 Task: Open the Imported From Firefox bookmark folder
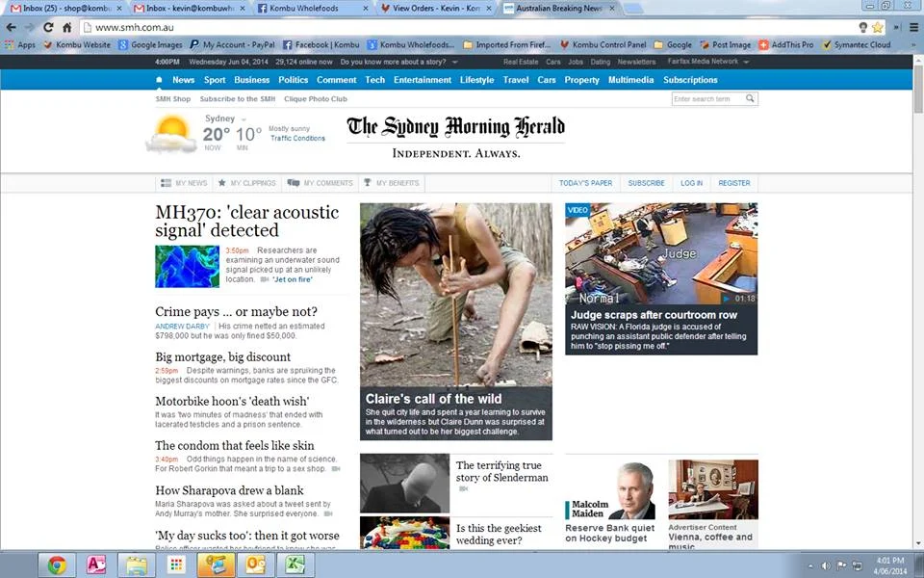(x=507, y=44)
